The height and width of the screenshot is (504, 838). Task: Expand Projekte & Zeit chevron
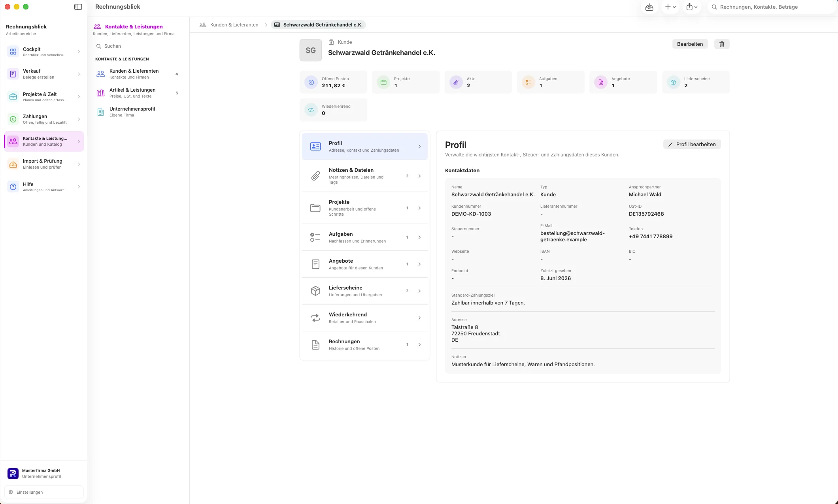79,97
